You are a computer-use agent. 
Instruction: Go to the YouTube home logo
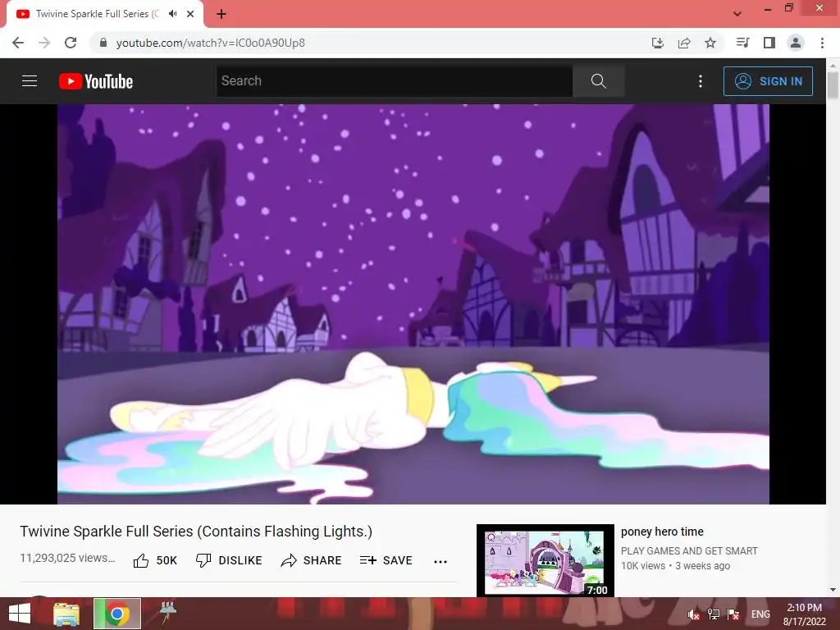pyautogui.click(x=96, y=81)
